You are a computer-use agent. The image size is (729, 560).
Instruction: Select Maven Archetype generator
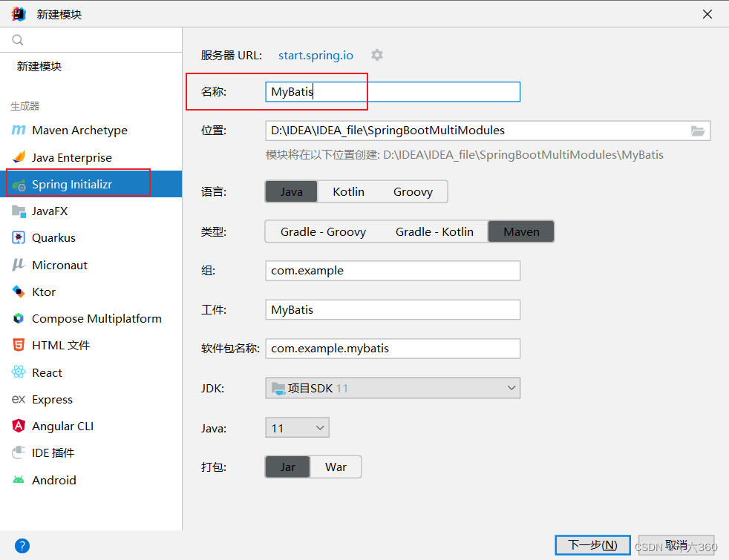click(x=91, y=131)
